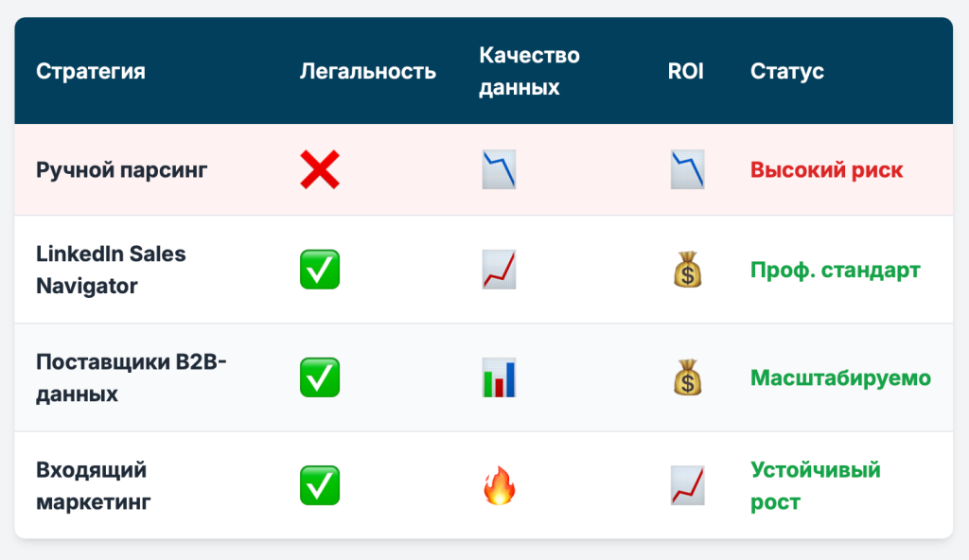Click the Высокий риск status text
The height and width of the screenshot is (560, 969).
826,170
